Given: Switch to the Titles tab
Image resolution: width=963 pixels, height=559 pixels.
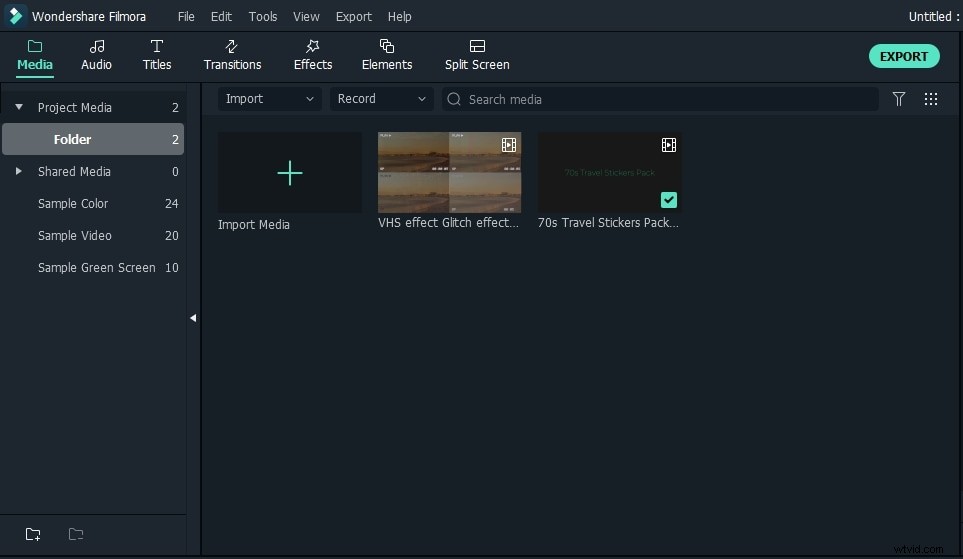Looking at the screenshot, I should (x=157, y=55).
